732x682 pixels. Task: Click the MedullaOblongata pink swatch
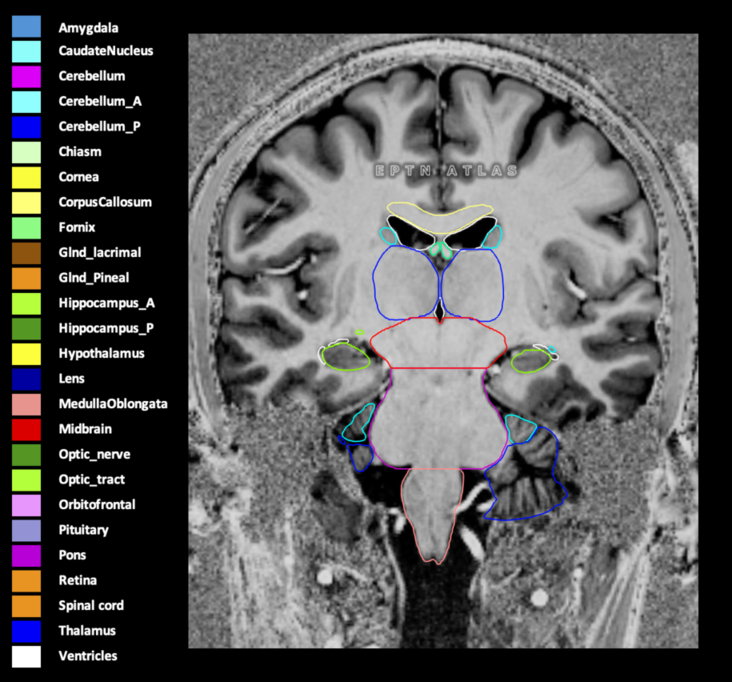(26, 405)
